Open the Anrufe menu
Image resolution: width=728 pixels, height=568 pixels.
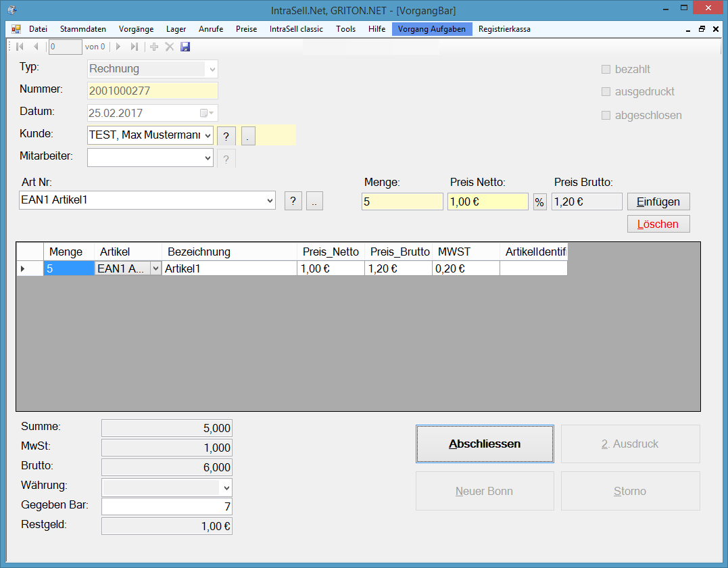tap(211, 29)
